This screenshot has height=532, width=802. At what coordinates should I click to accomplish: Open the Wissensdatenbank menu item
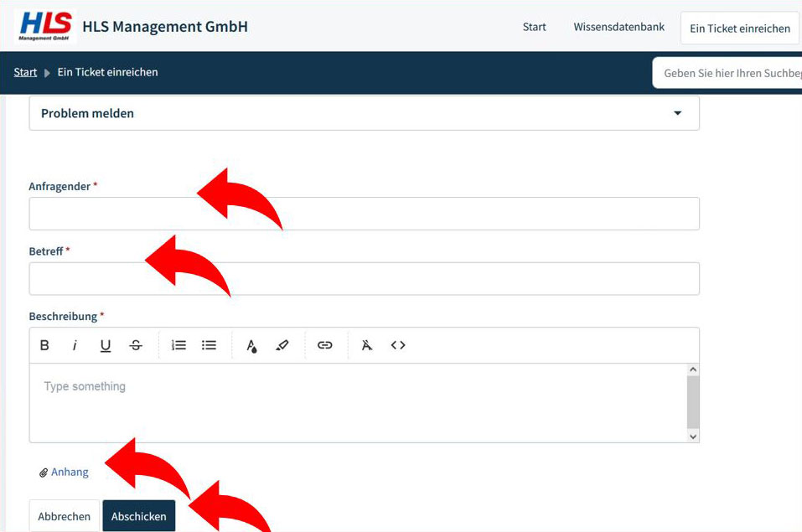pos(618,27)
